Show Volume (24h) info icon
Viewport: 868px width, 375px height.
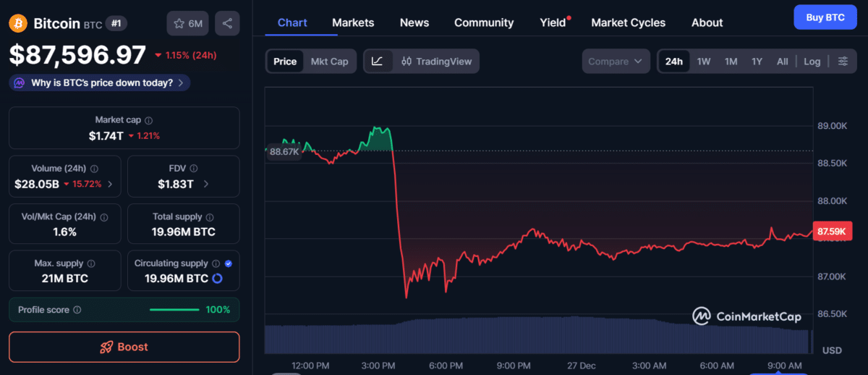[94, 169]
